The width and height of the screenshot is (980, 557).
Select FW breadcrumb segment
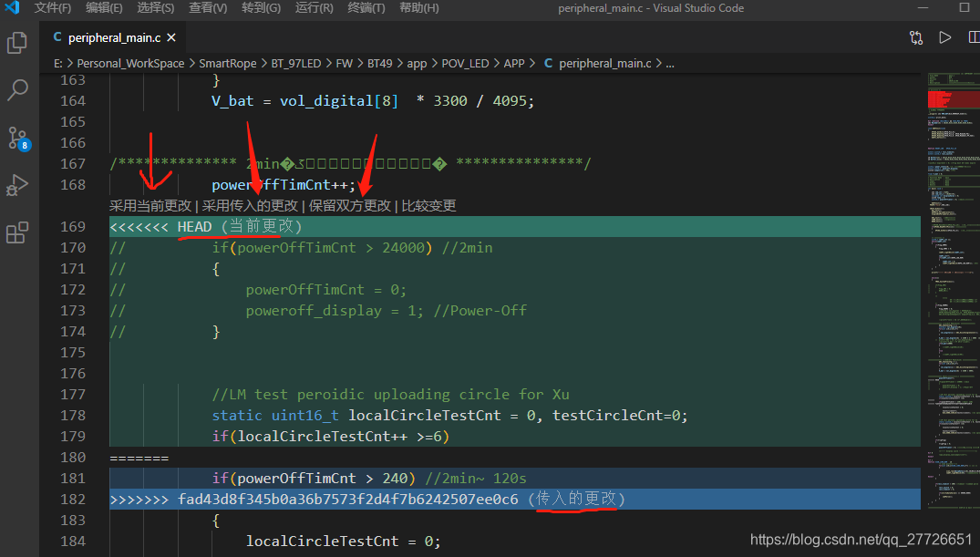(x=344, y=64)
